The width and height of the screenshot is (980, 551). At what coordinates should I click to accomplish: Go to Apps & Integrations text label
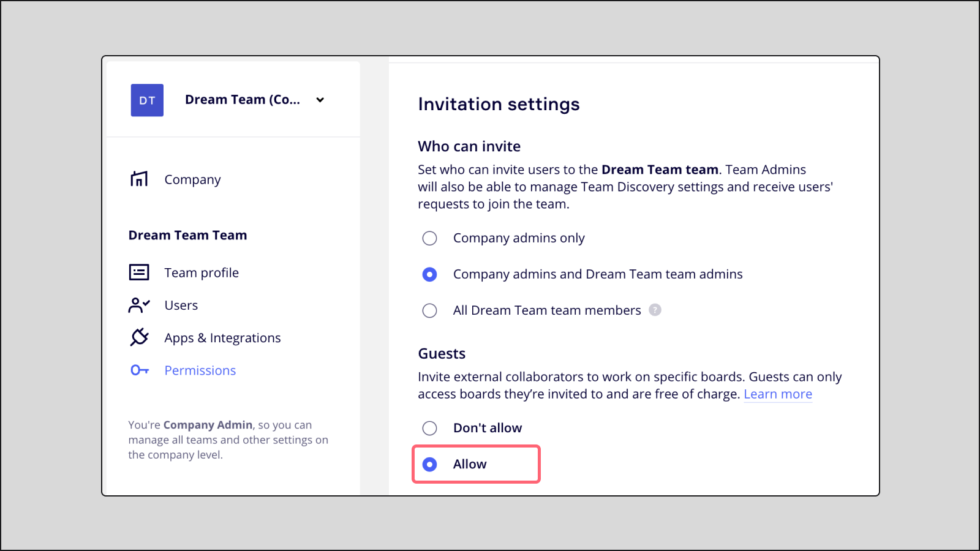pyautogui.click(x=222, y=338)
